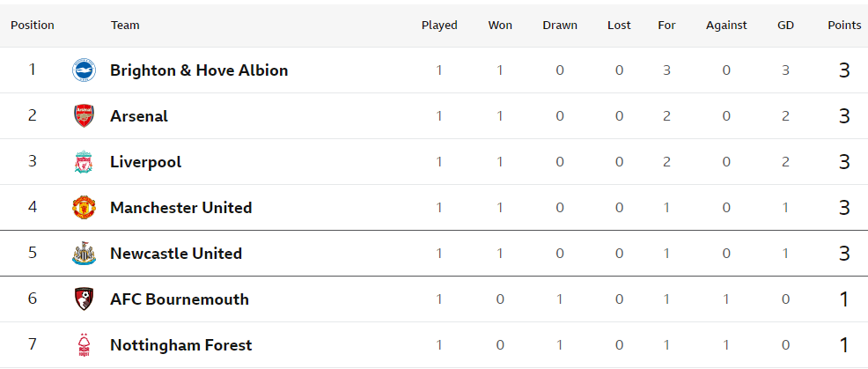Viewport: 868px width, 369px height.
Task: Click the Played column header
Action: pos(439,25)
